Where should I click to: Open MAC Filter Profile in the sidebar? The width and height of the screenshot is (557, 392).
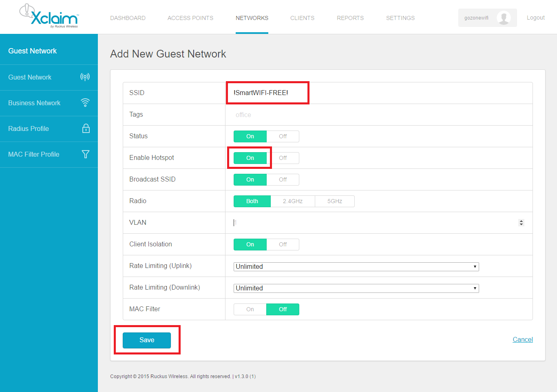click(49, 155)
